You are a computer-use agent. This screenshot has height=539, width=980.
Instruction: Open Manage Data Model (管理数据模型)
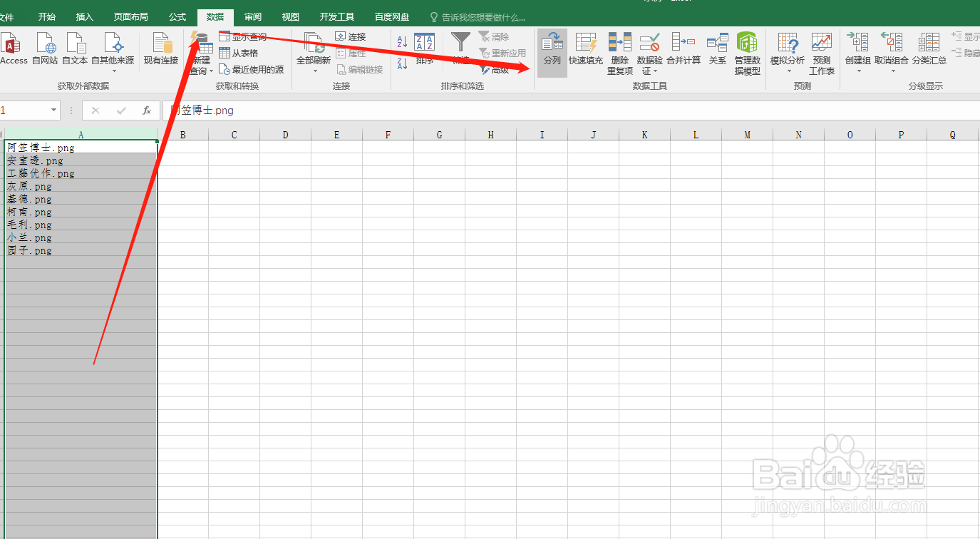click(748, 53)
